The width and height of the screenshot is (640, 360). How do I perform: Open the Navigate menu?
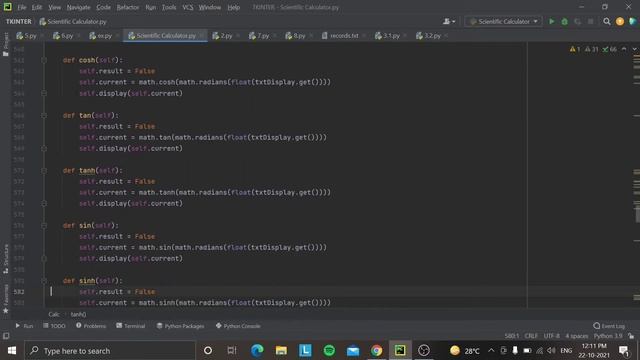78,7
